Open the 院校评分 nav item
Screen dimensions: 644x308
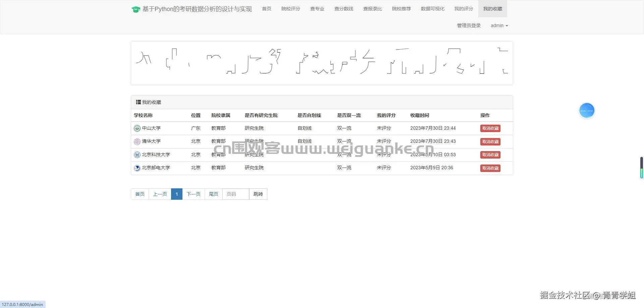(x=291, y=9)
